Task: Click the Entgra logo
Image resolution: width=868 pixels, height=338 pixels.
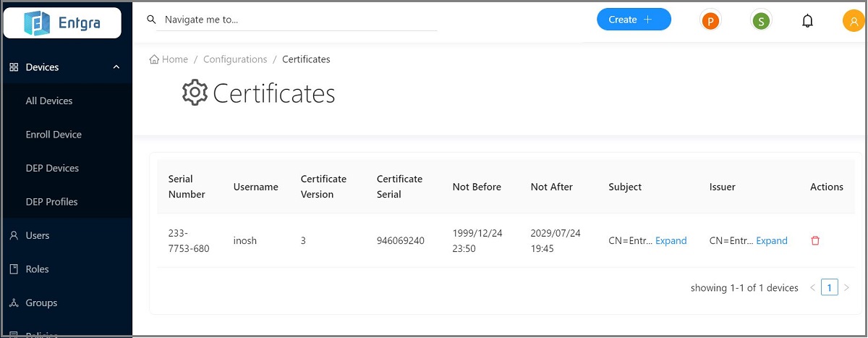Action: tap(62, 23)
